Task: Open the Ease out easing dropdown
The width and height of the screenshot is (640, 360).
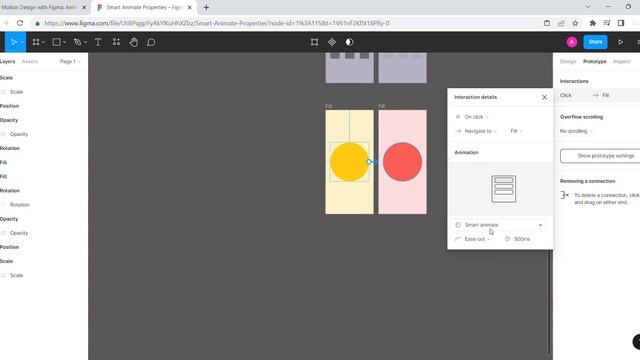Action: click(x=477, y=239)
